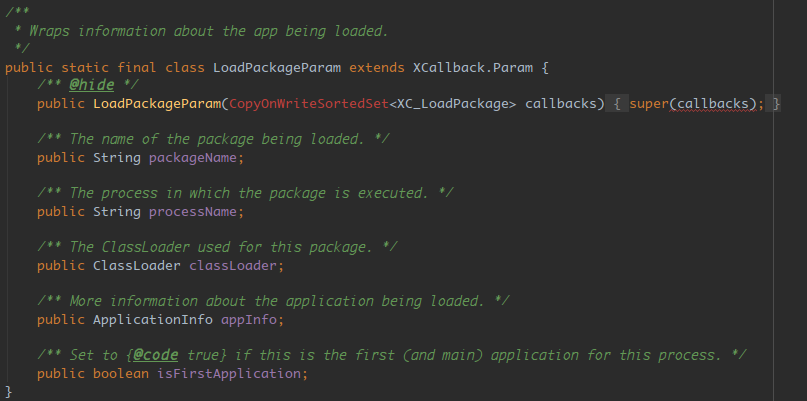Click the @code Javadoc tag
Image resolution: width=807 pixels, height=401 pixels.
[x=155, y=355]
